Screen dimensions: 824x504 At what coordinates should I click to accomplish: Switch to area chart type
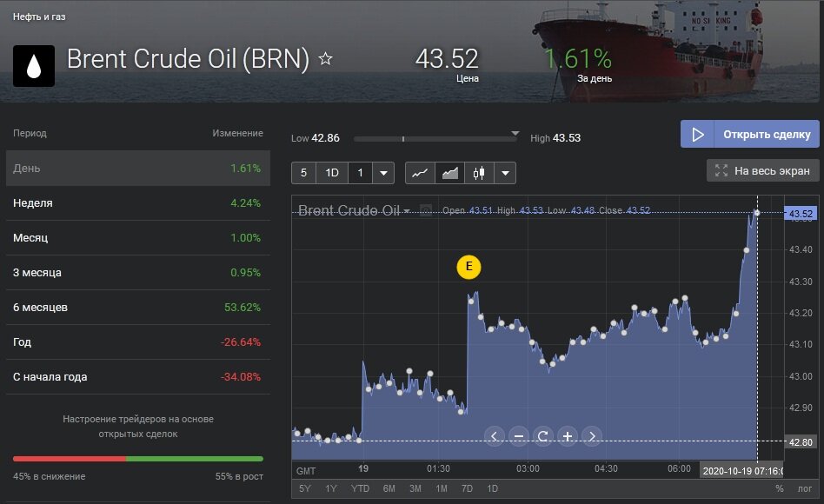pyautogui.click(x=449, y=173)
